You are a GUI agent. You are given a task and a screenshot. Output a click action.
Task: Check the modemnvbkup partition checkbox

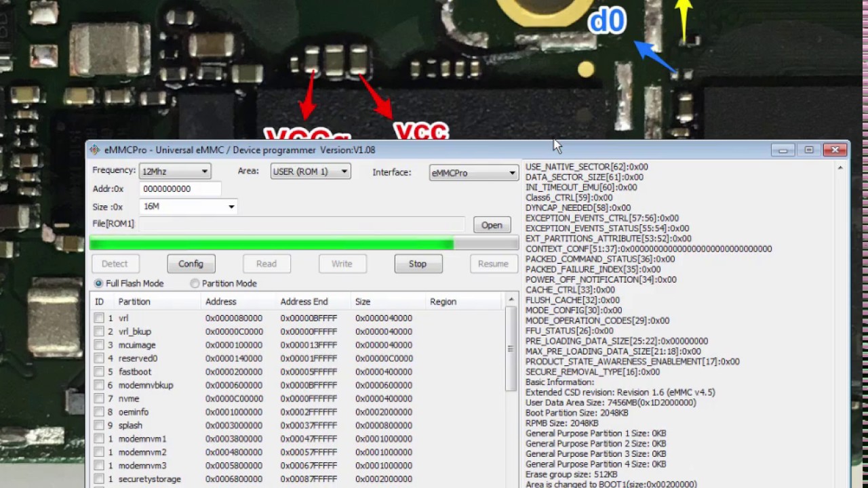tap(99, 385)
